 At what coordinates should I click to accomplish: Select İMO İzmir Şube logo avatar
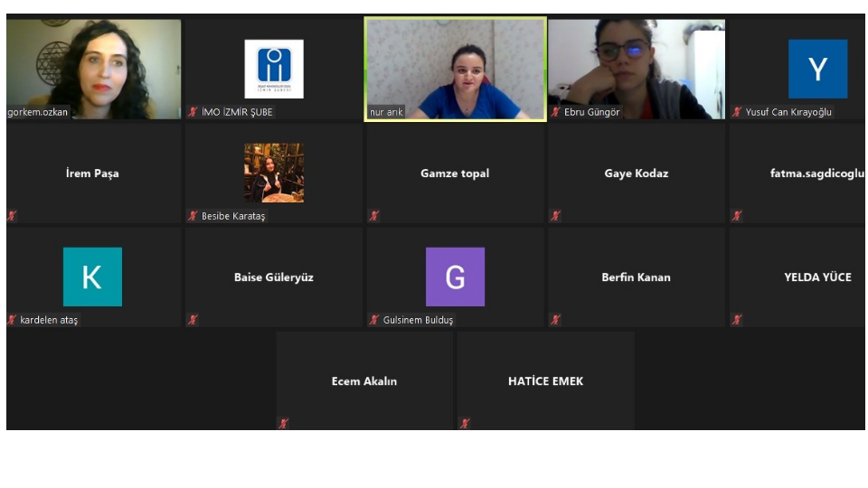tap(274, 69)
